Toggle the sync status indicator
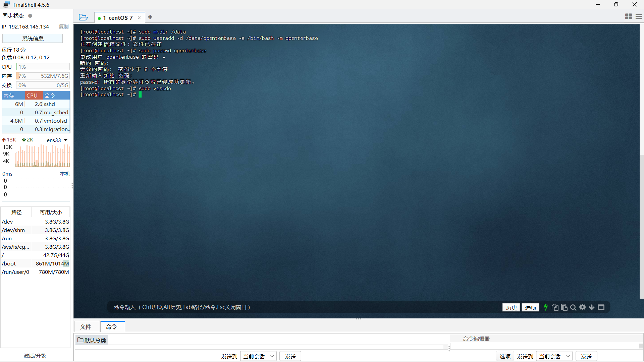The width and height of the screenshot is (644, 362). [30, 16]
